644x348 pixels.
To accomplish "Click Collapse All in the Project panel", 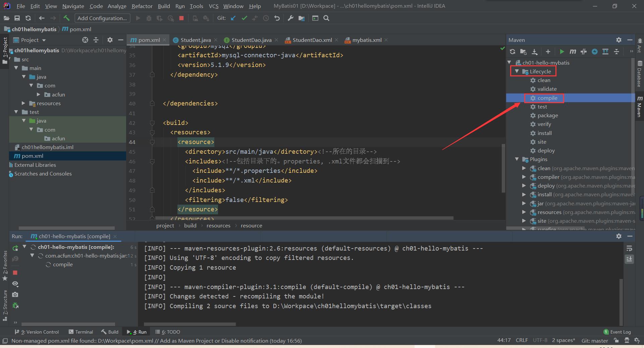I will tap(96, 40).
